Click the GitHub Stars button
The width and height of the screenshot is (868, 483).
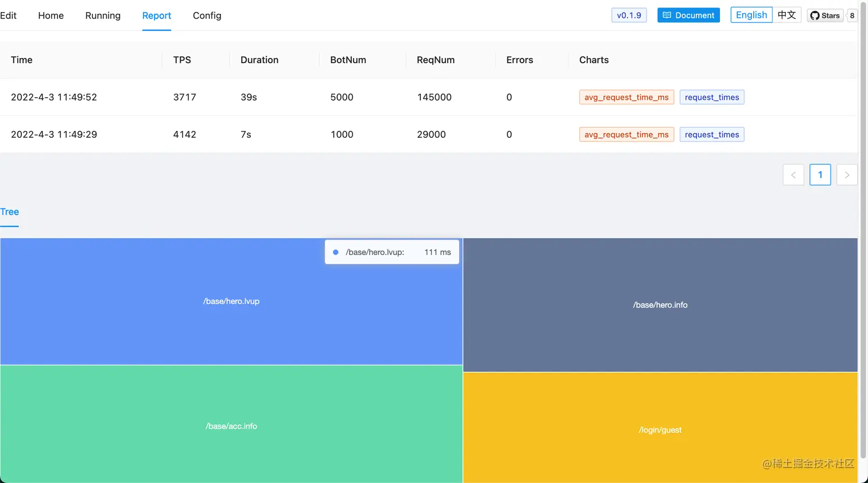(825, 16)
